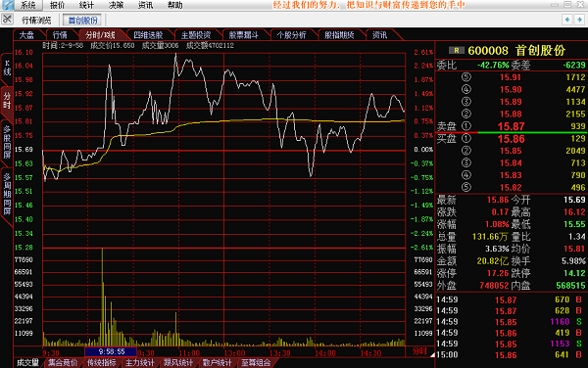Click the 跌停 value 14.12
Screen dimensions: 588x368
[574, 273]
